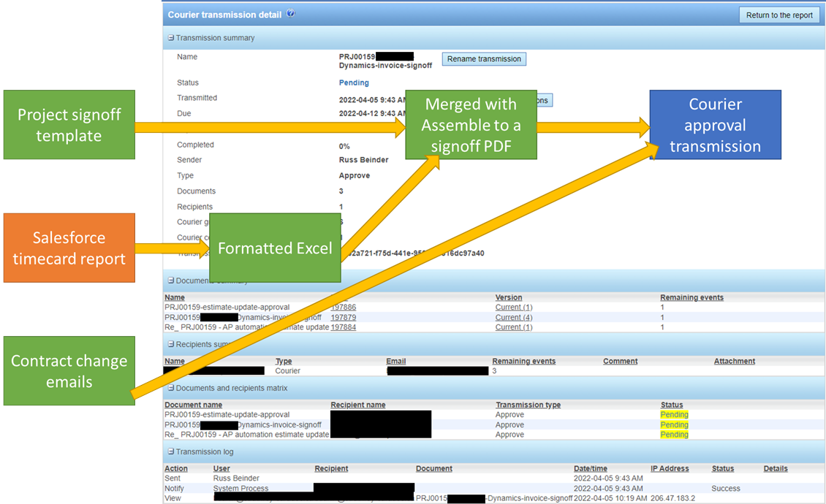Select the Courier approval transmission blue box

(715, 125)
